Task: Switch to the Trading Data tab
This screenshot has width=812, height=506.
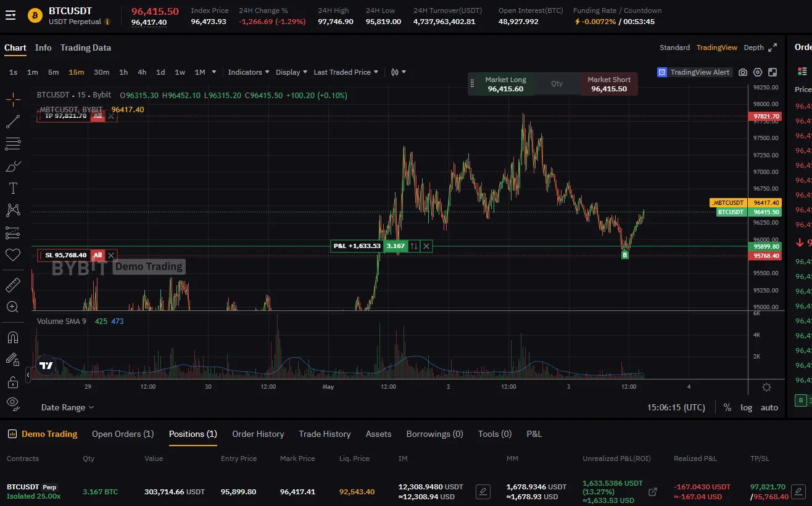Action: click(x=86, y=48)
